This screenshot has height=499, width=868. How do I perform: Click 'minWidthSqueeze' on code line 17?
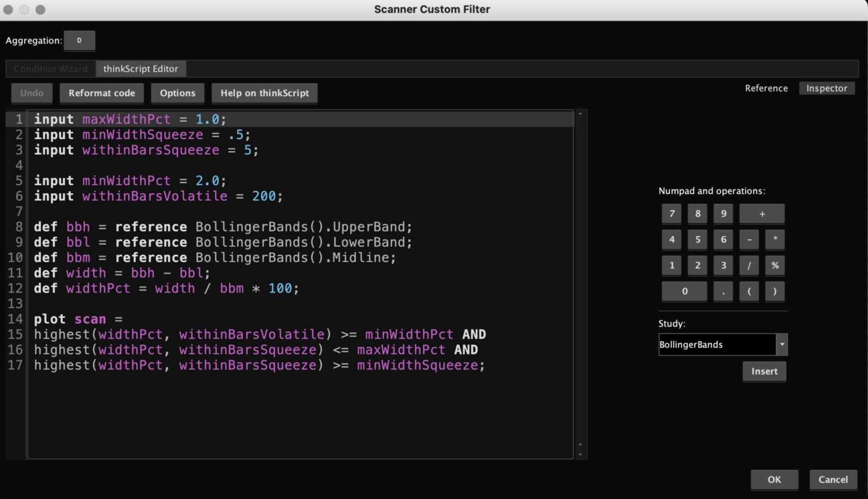pyautogui.click(x=417, y=366)
